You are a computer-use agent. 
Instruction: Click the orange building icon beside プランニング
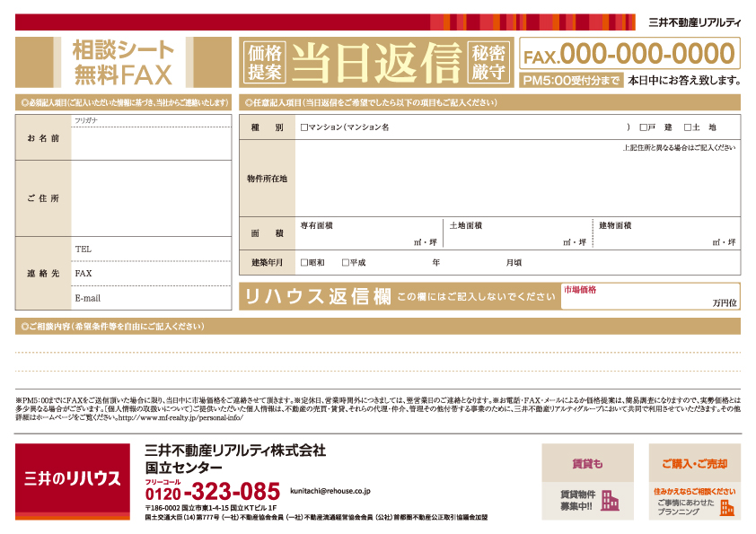coord(727,507)
